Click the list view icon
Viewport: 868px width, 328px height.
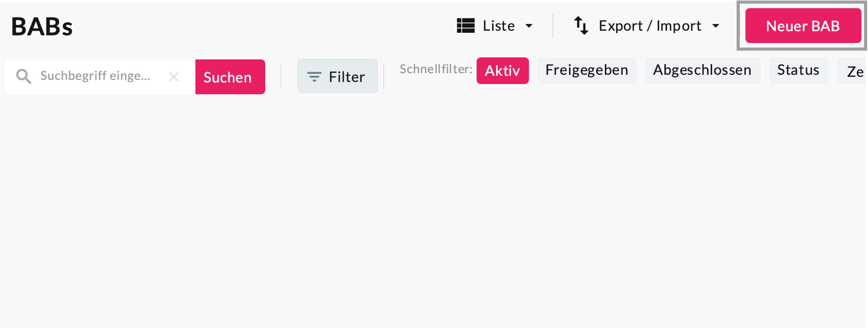(x=465, y=26)
